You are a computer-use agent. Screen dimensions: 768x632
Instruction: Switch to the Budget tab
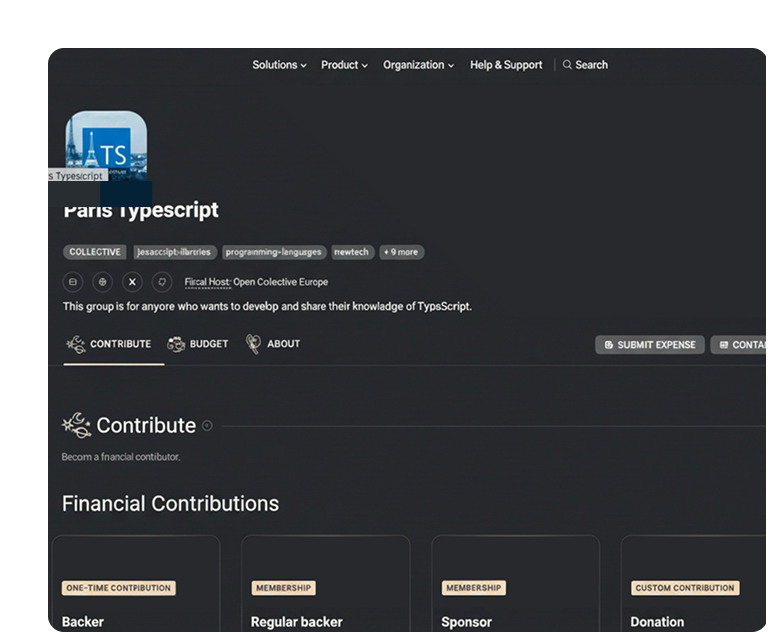click(198, 344)
